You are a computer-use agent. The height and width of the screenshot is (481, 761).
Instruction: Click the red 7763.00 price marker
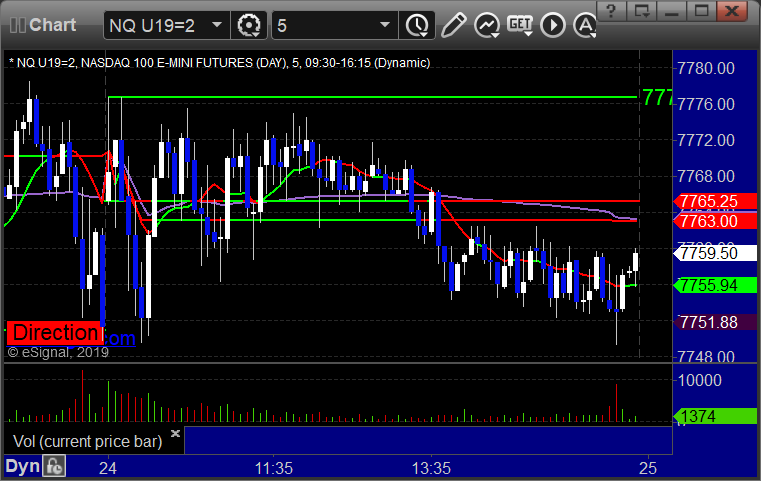click(715, 221)
